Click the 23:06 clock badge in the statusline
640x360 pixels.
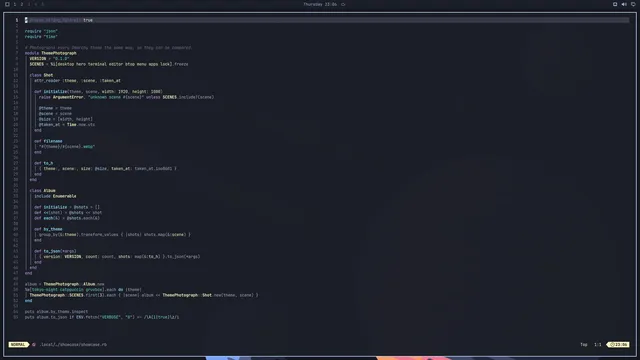pos(618,344)
